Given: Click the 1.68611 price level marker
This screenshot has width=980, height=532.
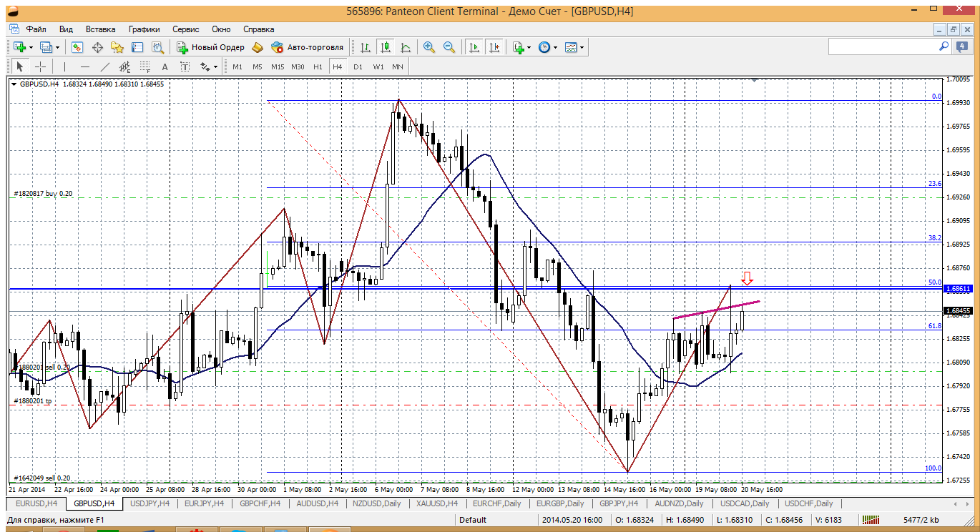Looking at the screenshot, I should coord(957,289).
